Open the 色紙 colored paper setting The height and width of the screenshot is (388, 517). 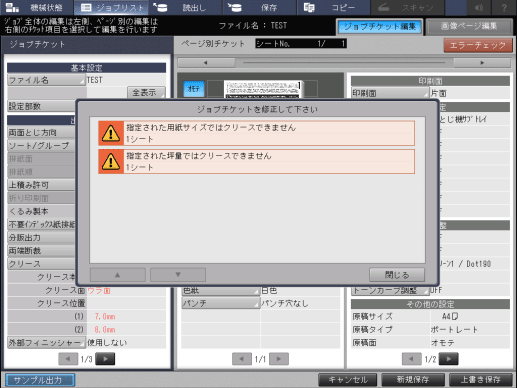pyautogui.click(x=221, y=291)
